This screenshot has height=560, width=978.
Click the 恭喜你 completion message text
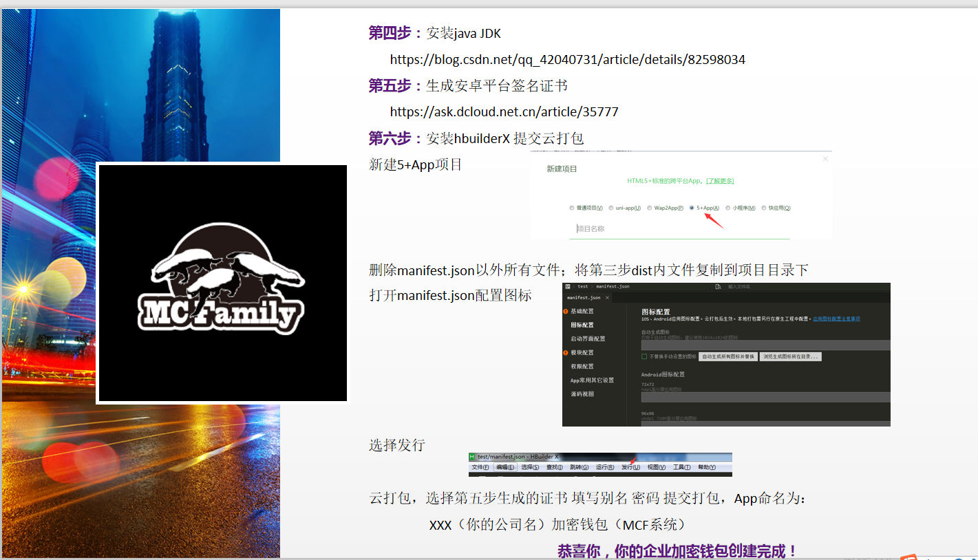(x=677, y=551)
